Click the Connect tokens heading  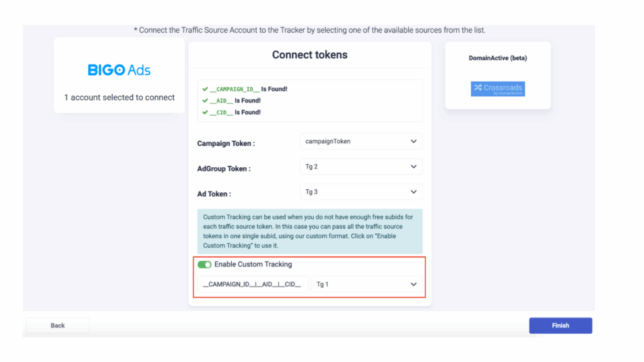(x=309, y=55)
